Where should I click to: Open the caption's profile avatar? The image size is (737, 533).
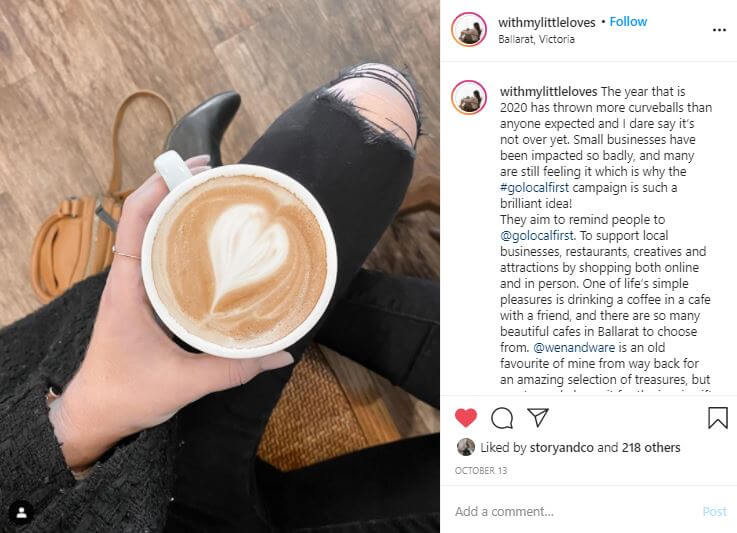(x=469, y=97)
